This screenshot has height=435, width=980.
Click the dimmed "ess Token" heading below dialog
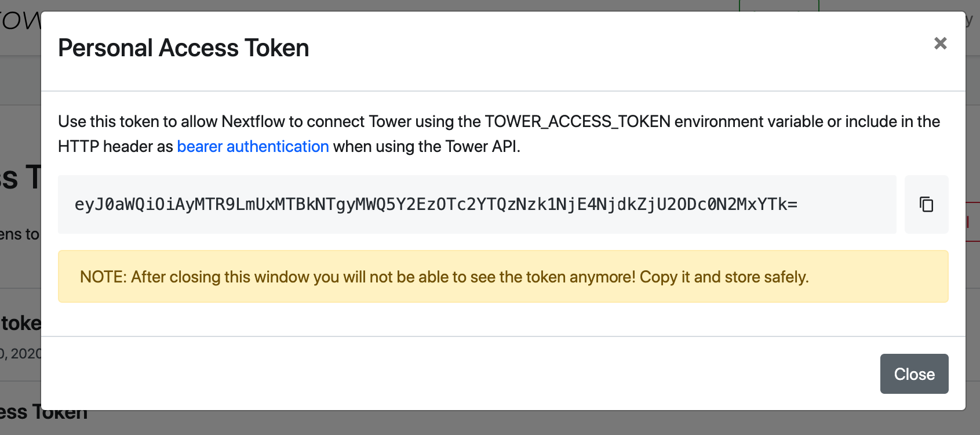43,414
